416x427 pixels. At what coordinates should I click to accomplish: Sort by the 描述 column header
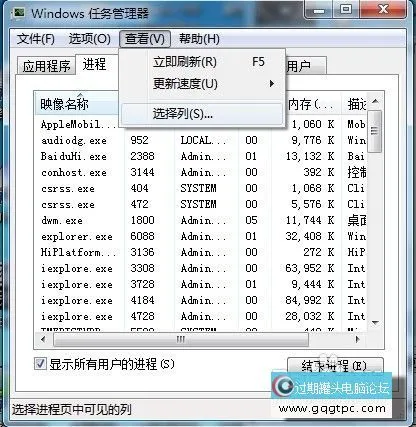(355, 104)
